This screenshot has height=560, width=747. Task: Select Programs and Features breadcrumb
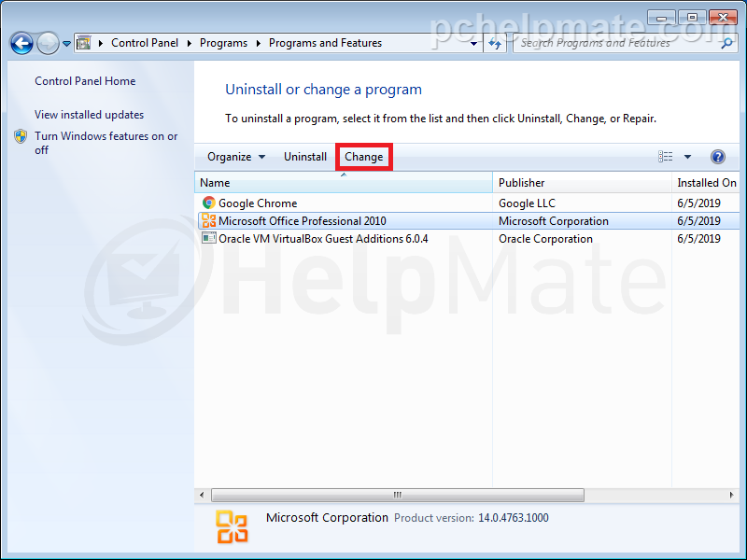pos(325,43)
